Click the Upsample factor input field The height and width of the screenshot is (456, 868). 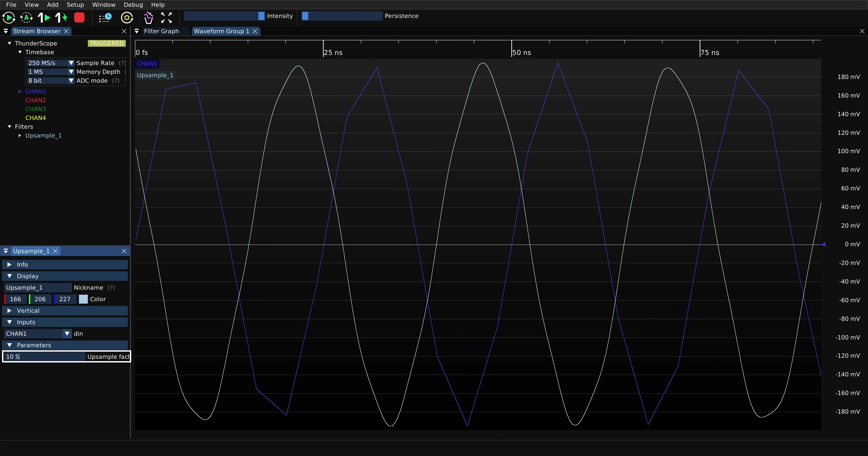coord(44,357)
